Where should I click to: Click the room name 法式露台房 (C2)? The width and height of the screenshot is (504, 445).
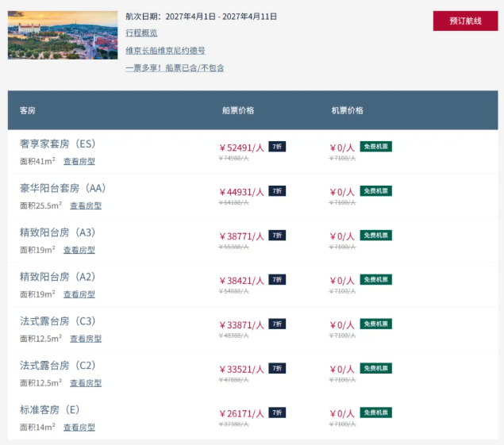click(x=58, y=366)
